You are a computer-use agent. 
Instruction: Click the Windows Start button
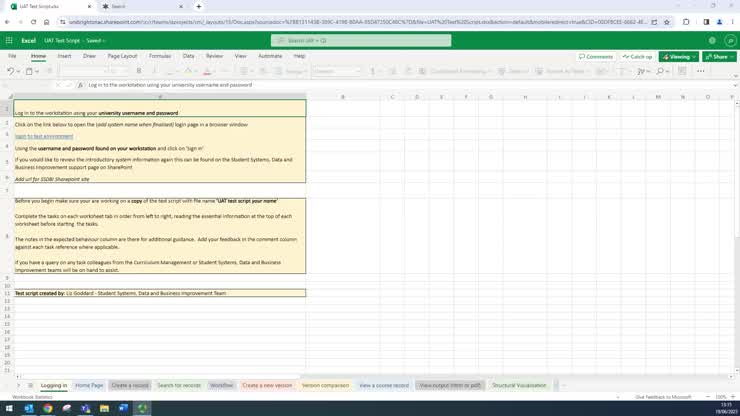pyautogui.click(x=8, y=408)
